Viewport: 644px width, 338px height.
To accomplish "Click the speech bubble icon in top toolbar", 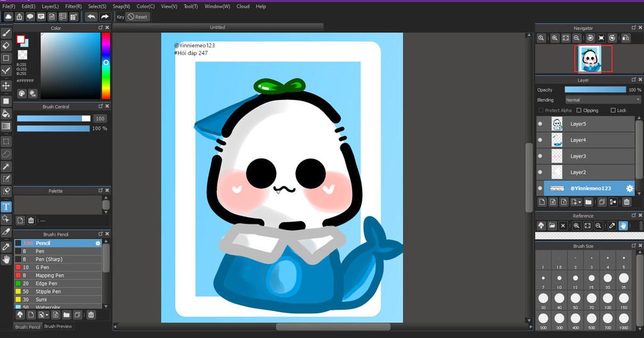I will click(x=30, y=17).
